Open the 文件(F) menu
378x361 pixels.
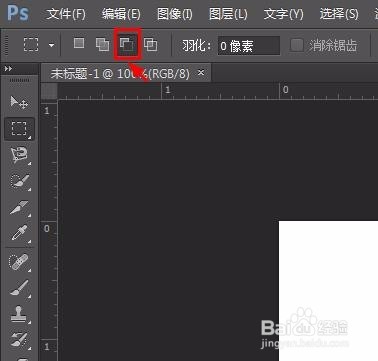[66, 14]
